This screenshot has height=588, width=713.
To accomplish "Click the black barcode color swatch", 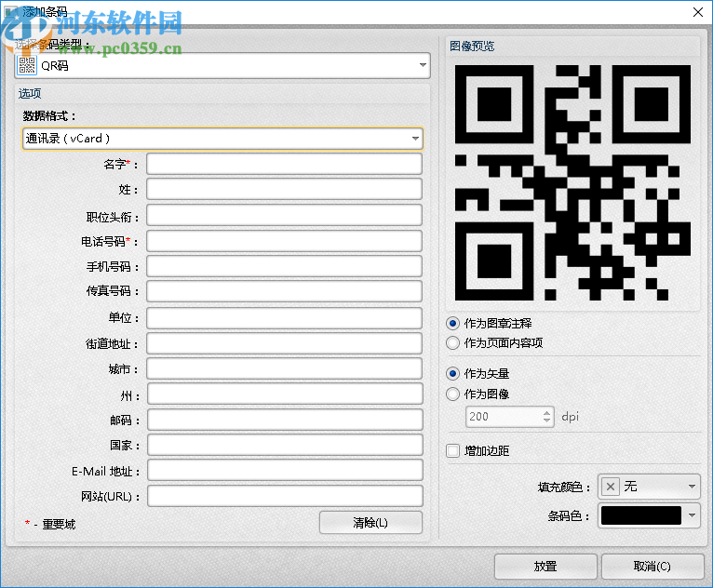I will click(641, 515).
